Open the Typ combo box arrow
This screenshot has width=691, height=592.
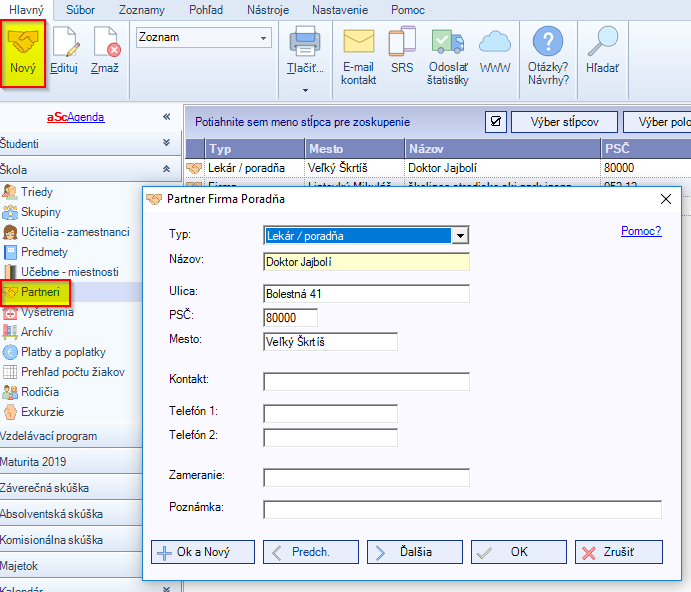(x=460, y=236)
